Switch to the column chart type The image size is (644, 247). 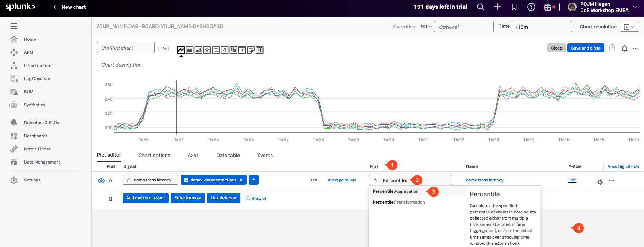pyautogui.click(x=198, y=50)
